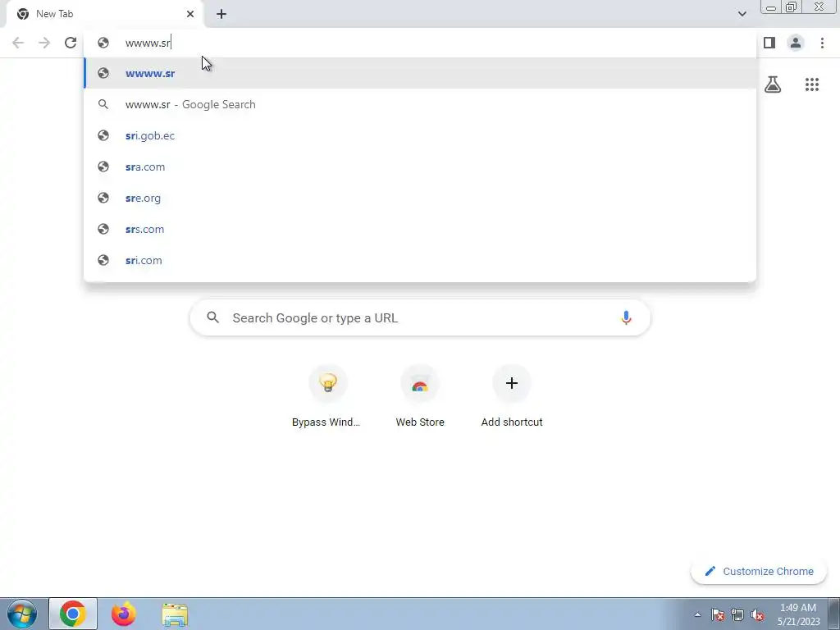Open the profile avatar icon
Viewport: 840px width, 630px height.
coord(796,43)
